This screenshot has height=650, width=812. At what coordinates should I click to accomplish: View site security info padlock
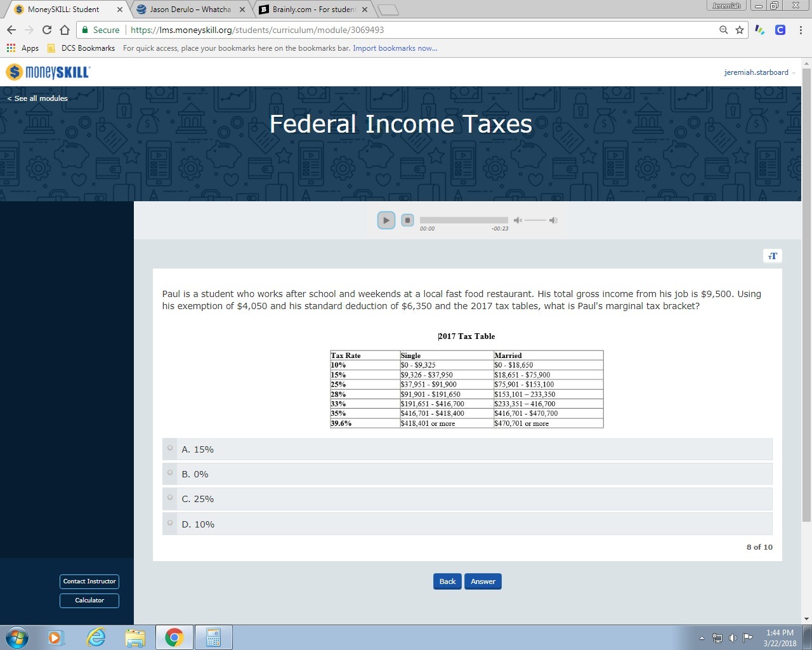[x=86, y=30]
